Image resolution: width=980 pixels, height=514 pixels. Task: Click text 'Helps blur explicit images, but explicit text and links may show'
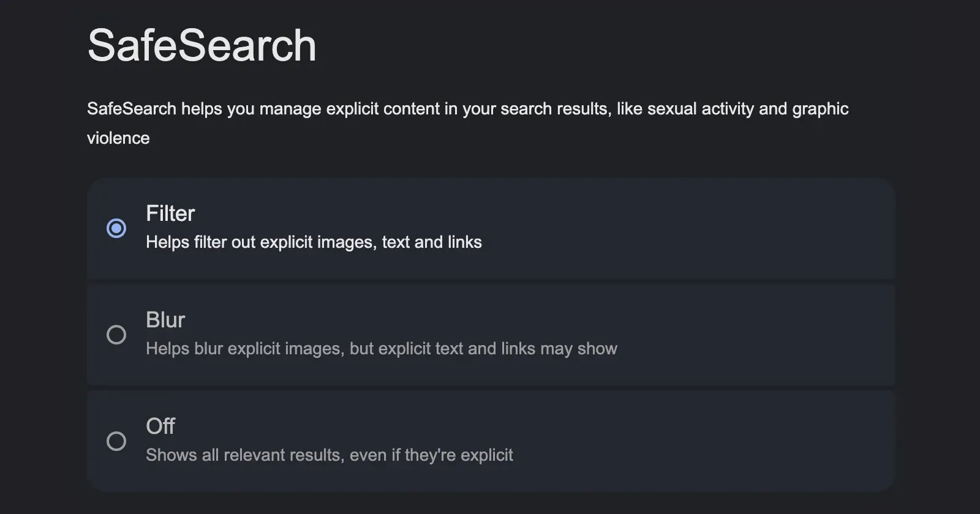click(x=381, y=349)
